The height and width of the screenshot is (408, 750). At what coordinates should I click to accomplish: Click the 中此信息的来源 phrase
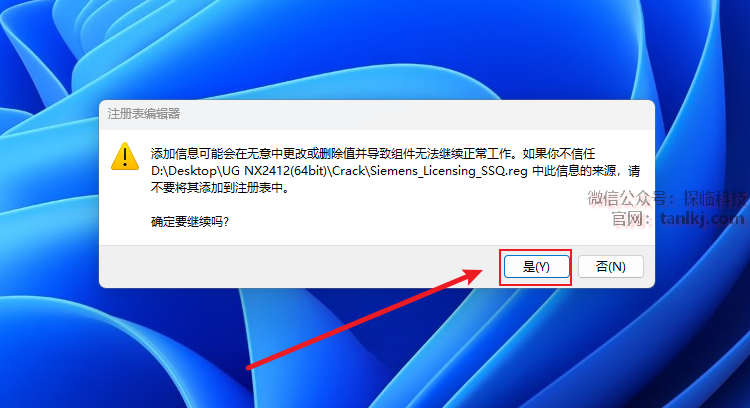[x=576, y=171]
